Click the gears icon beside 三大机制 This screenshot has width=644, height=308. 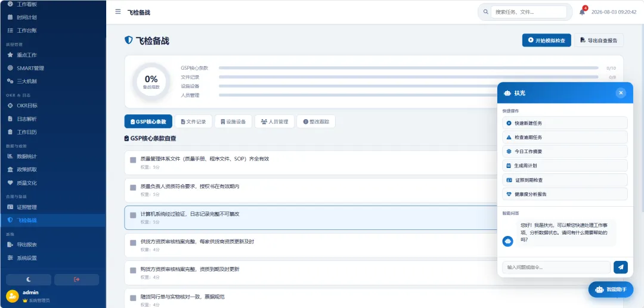tap(10, 81)
